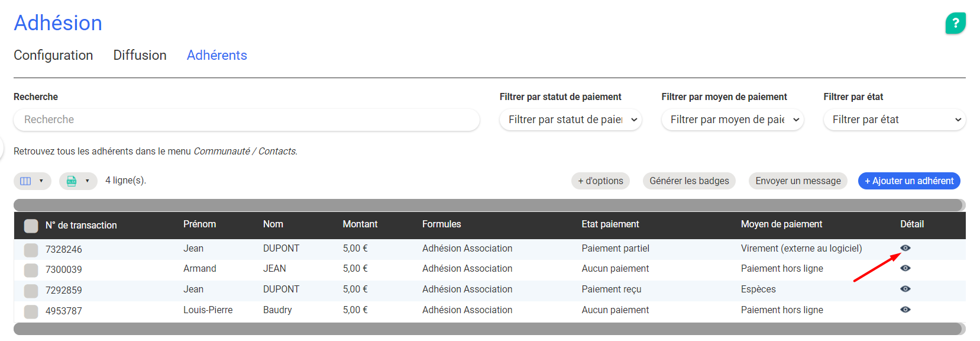The height and width of the screenshot is (341, 980).
Task: View detail eye icon for transaction 7292859
Action: tap(905, 289)
